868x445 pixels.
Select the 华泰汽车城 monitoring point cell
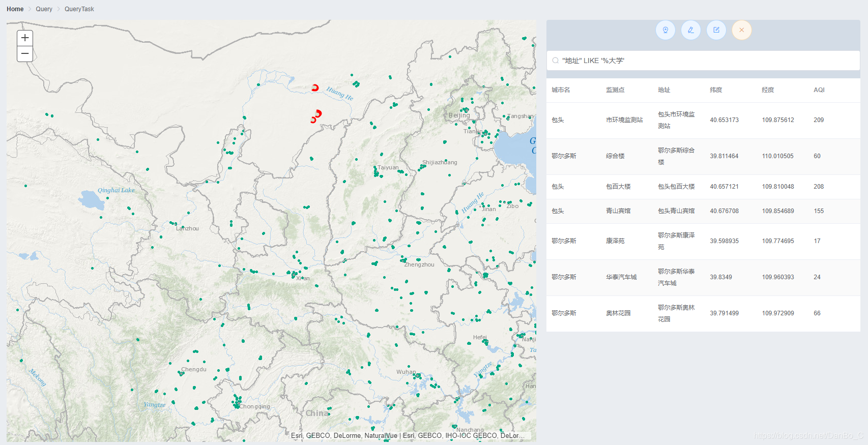[621, 277]
